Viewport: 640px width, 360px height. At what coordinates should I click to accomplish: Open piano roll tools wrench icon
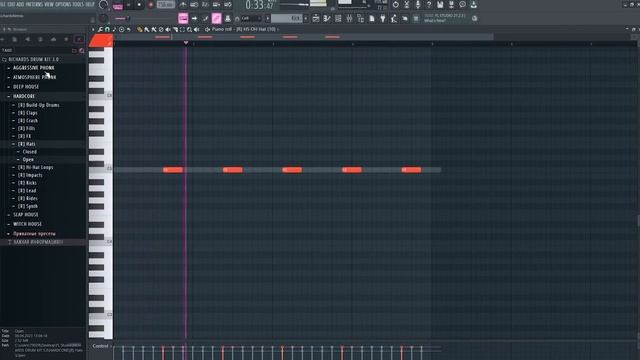tap(100, 29)
